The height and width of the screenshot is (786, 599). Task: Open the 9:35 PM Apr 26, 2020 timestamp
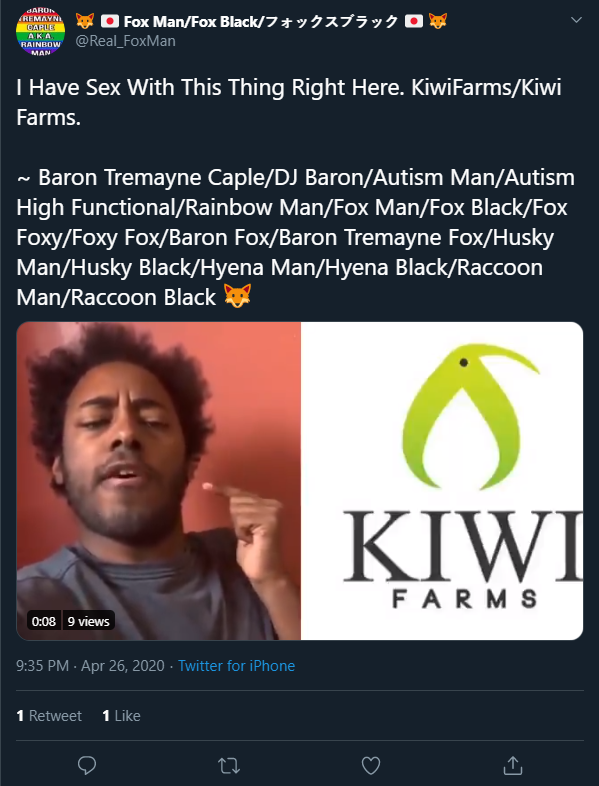pos(90,666)
